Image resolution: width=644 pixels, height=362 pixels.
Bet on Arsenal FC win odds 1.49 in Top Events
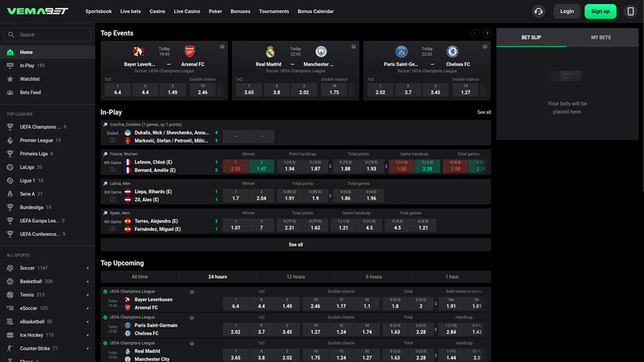pyautogui.click(x=173, y=90)
